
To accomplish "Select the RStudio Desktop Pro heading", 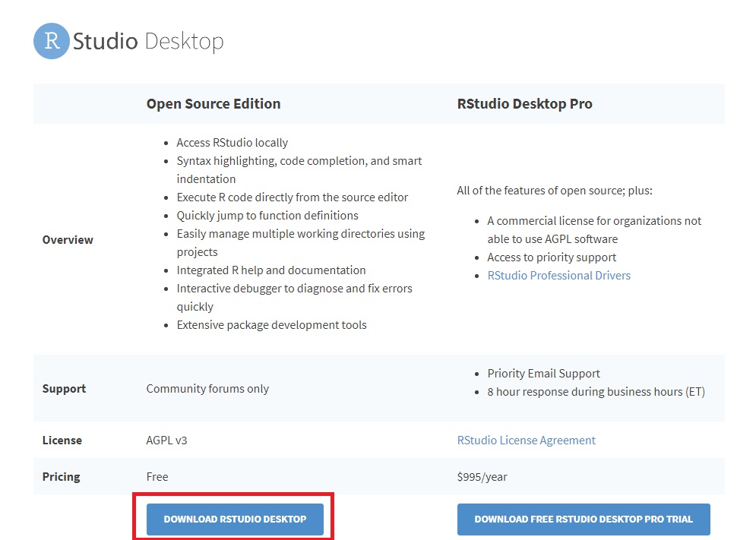I will [524, 103].
